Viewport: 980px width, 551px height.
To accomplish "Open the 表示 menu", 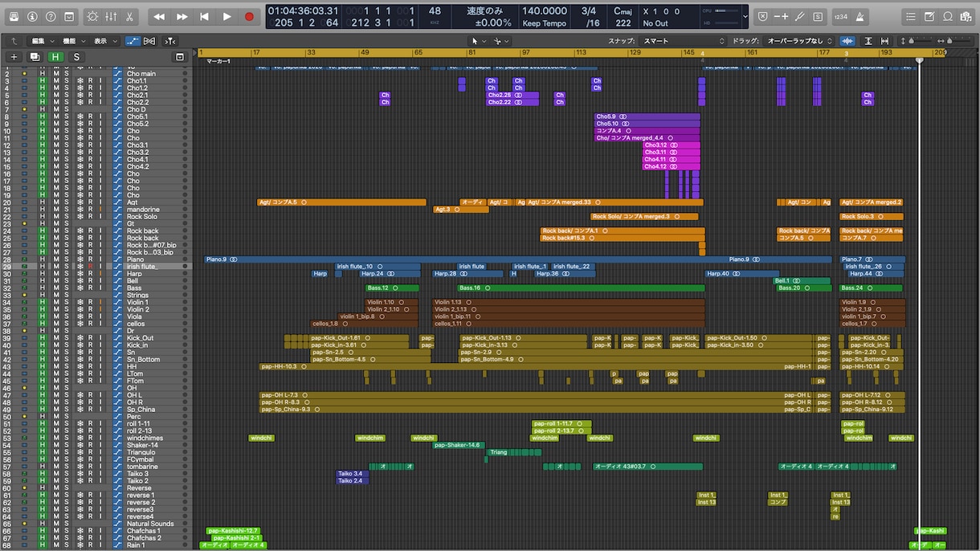I will [x=104, y=40].
